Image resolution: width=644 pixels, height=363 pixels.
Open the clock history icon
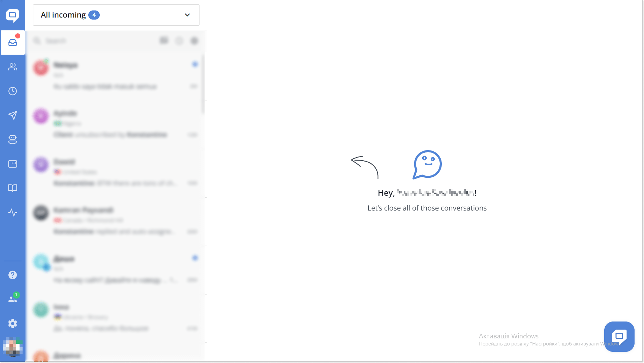point(13,91)
